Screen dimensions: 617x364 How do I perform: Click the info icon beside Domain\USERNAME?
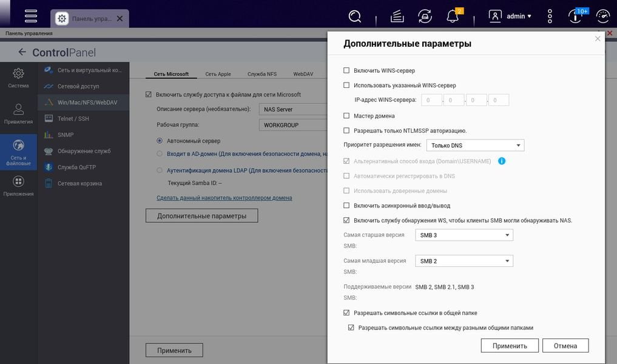click(502, 161)
